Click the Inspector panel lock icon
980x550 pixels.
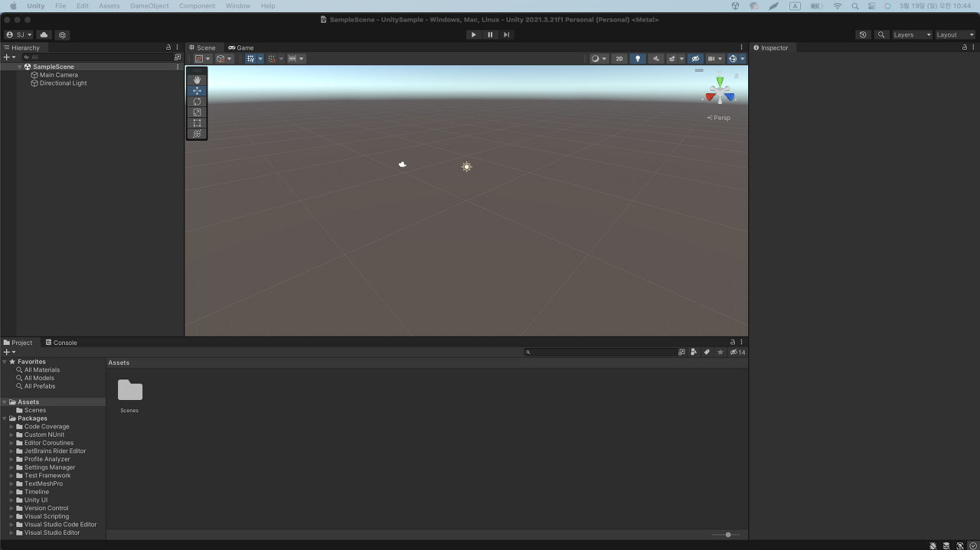[x=964, y=47]
